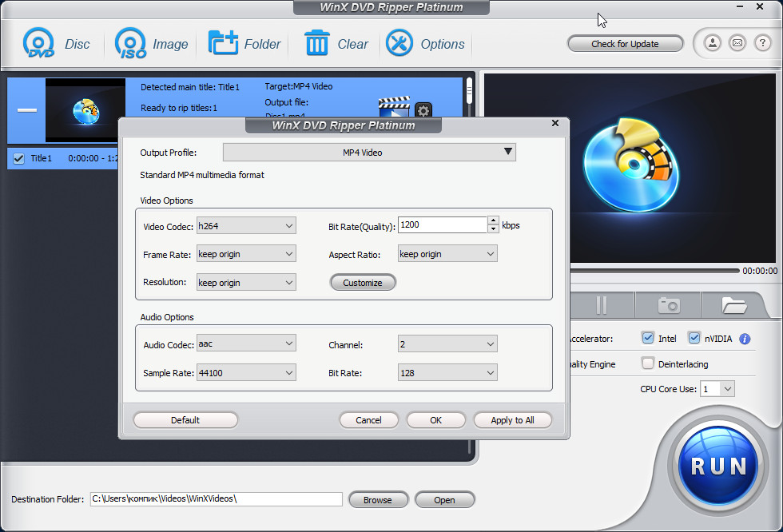
Task: Open the preview output folder icon
Action: (x=733, y=305)
